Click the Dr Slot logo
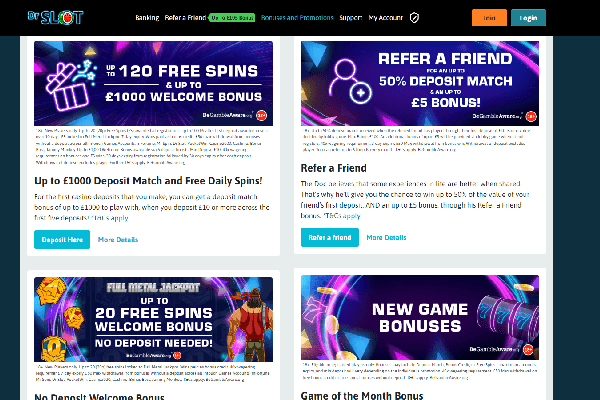The width and height of the screenshot is (600, 400). pyautogui.click(x=55, y=18)
